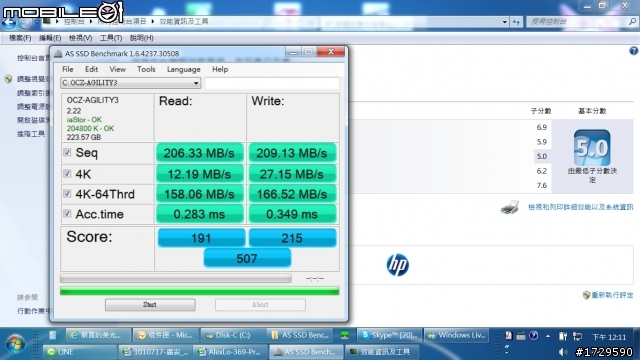Click the taskbar clock 下午 12:11
This screenshot has height=360, width=640.
(609, 337)
